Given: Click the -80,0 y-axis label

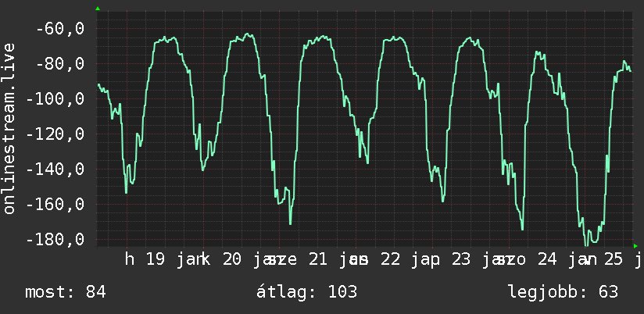Looking at the screenshot, I should [60, 64].
